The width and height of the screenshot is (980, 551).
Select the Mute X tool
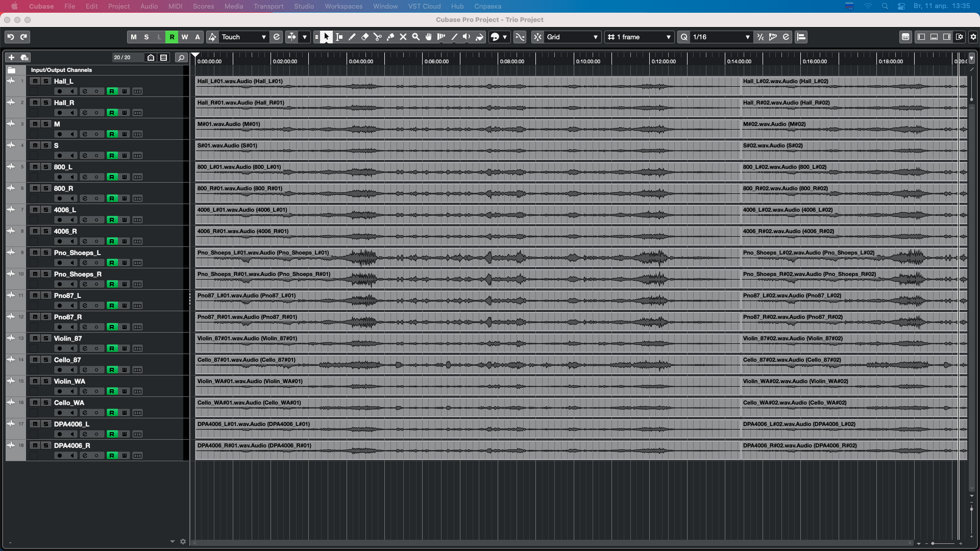click(x=403, y=37)
